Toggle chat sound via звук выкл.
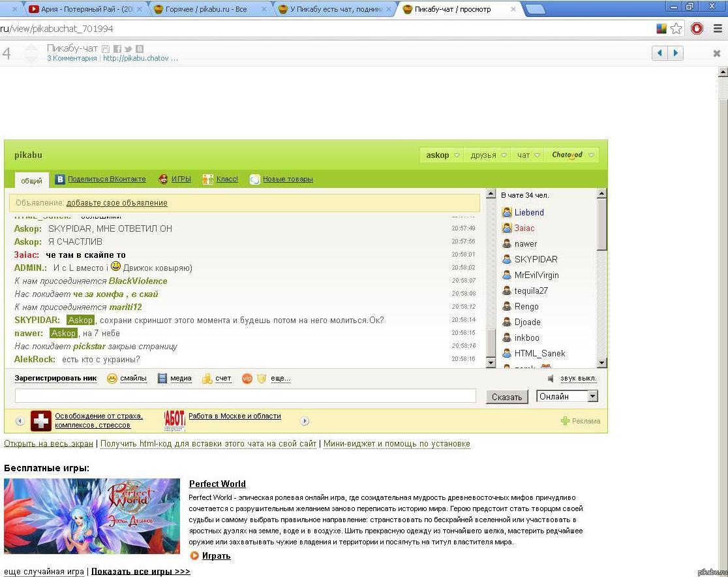 click(x=579, y=378)
